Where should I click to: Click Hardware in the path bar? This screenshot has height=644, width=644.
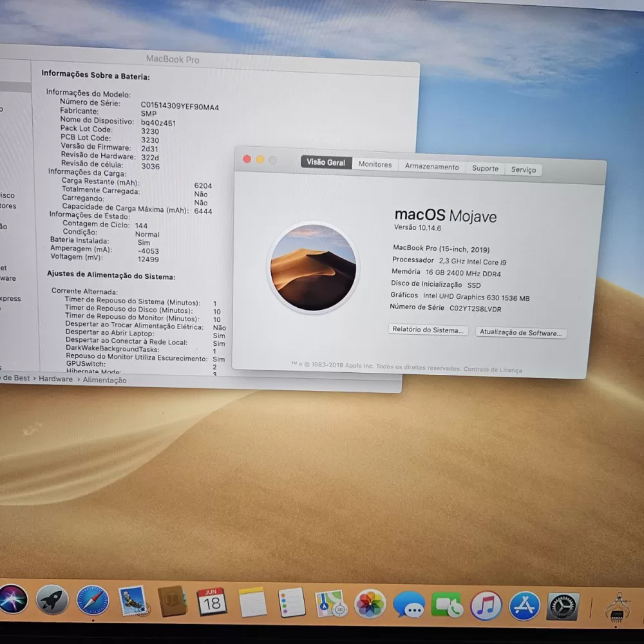click(x=55, y=379)
